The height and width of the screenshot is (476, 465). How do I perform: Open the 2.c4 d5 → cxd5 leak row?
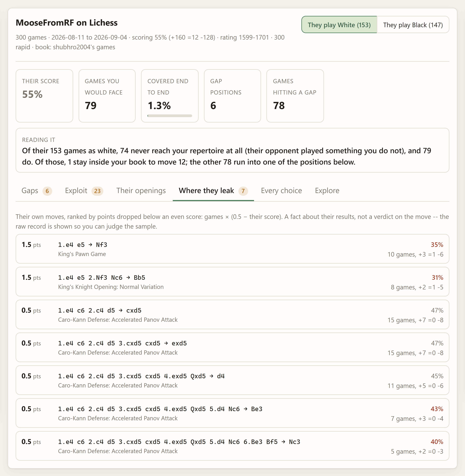click(232, 314)
